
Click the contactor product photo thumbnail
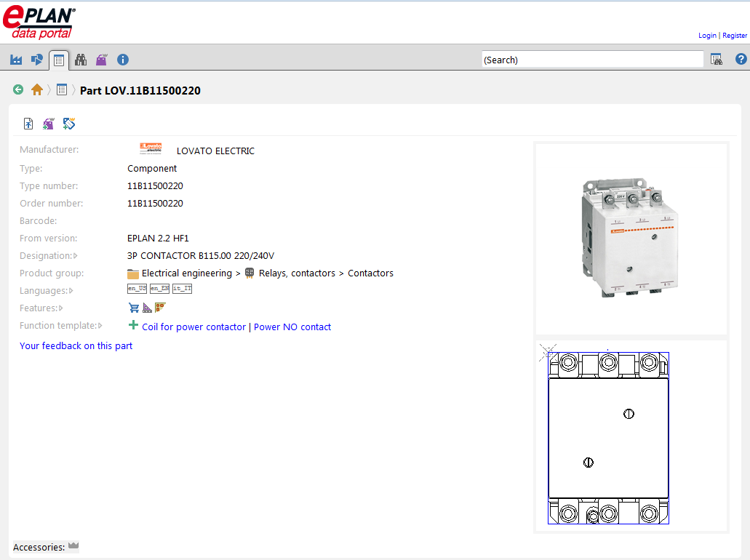[631, 239]
